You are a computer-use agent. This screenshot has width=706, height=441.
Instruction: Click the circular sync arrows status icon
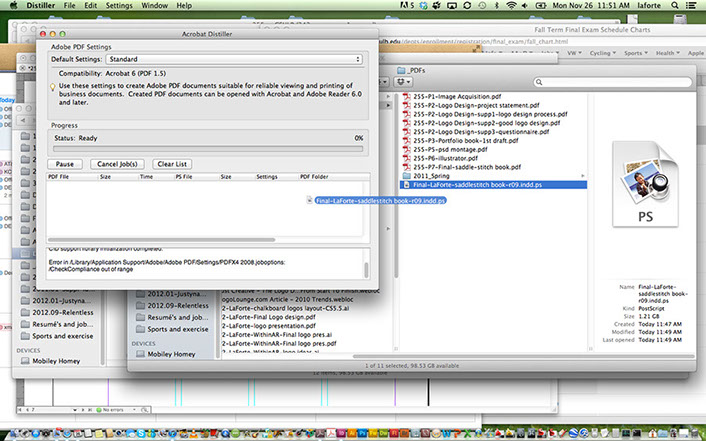pyautogui.click(x=467, y=5)
